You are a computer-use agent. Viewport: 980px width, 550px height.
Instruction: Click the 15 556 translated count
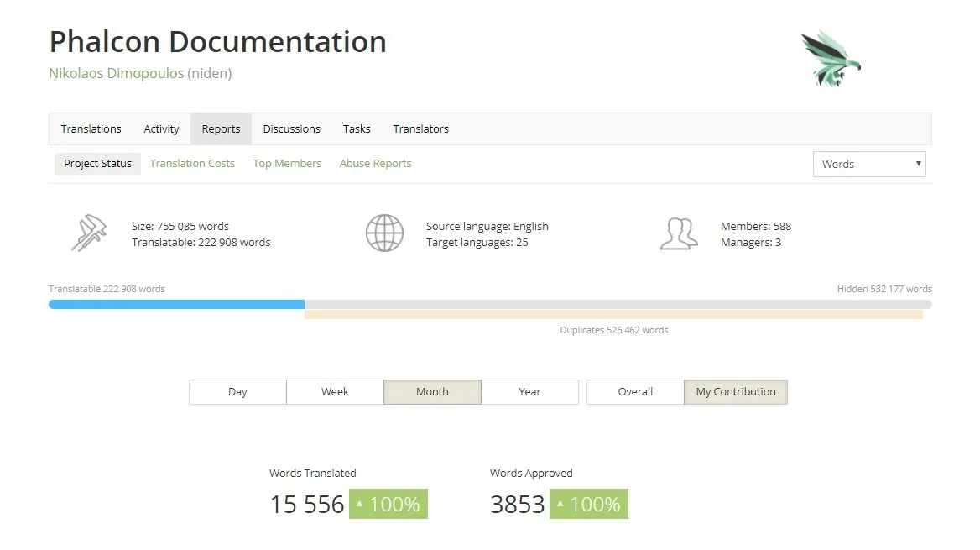[x=307, y=505]
